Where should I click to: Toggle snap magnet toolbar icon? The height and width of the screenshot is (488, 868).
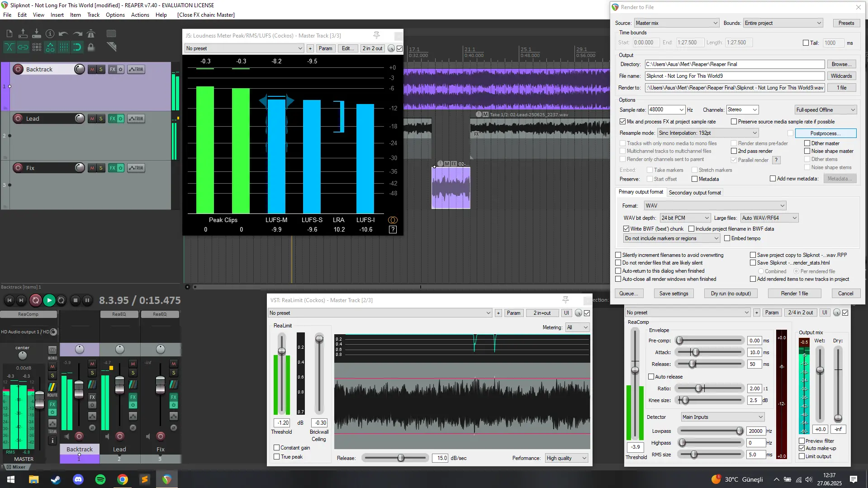tap(77, 47)
